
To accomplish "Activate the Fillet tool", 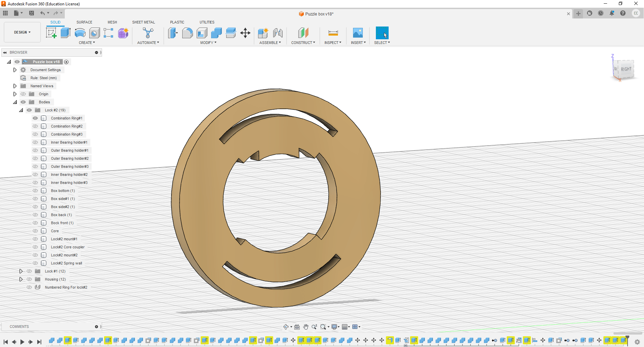I will click(x=188, y=33).
